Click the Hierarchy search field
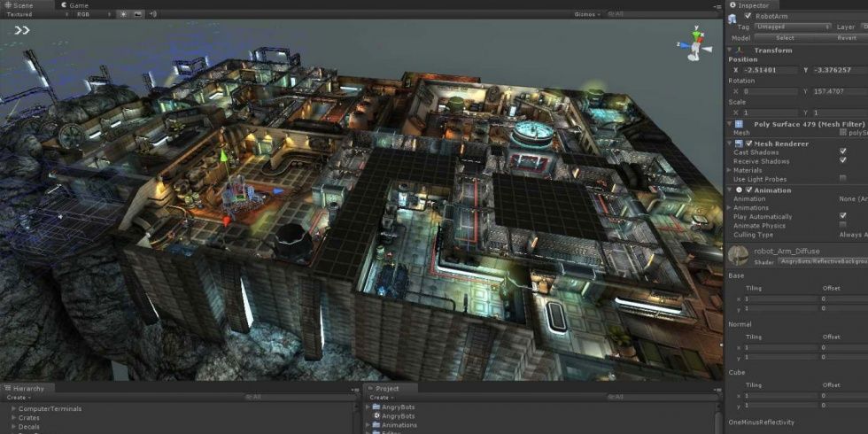This screenshot has height=434, width=868. pos(300,397)
